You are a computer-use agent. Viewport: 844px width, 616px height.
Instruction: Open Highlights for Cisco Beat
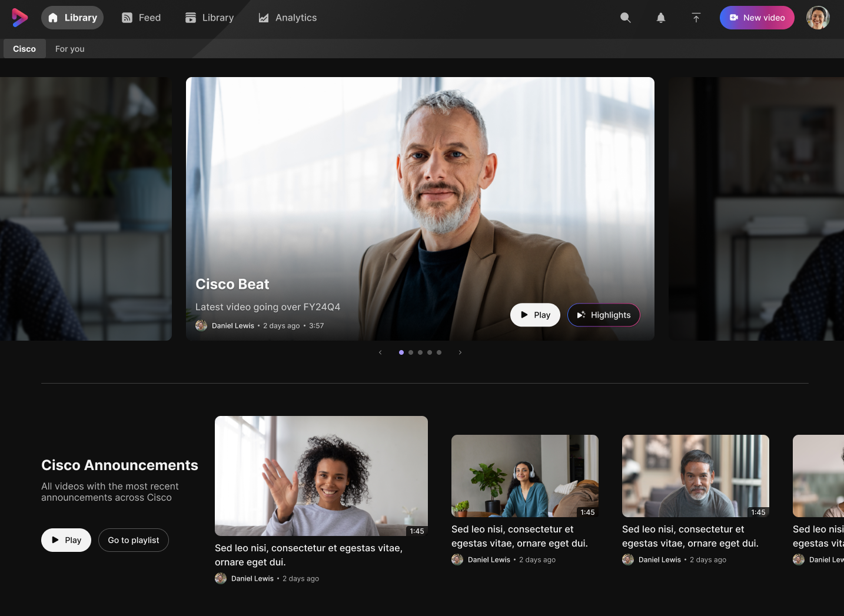click(604, 315)
